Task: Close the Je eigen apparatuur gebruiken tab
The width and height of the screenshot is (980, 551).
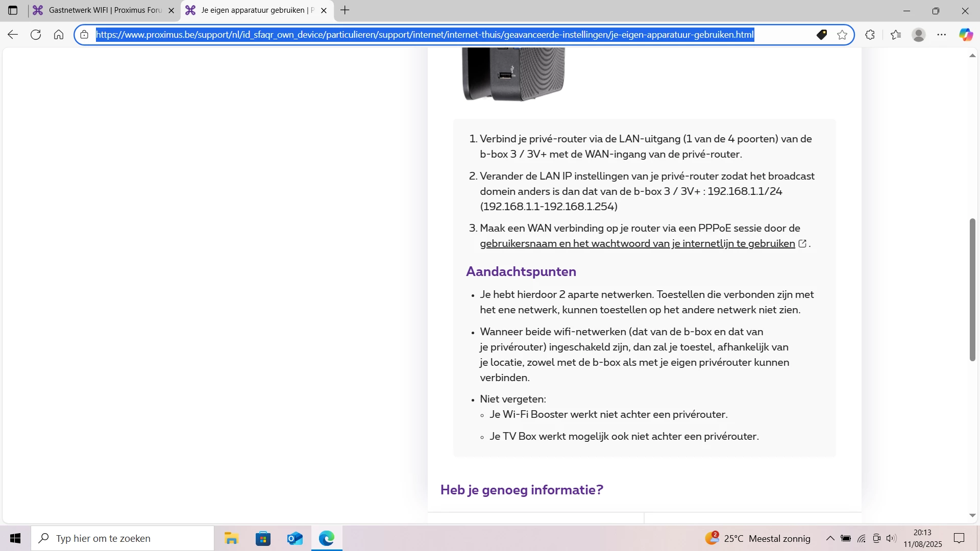Action: [324, 10]
